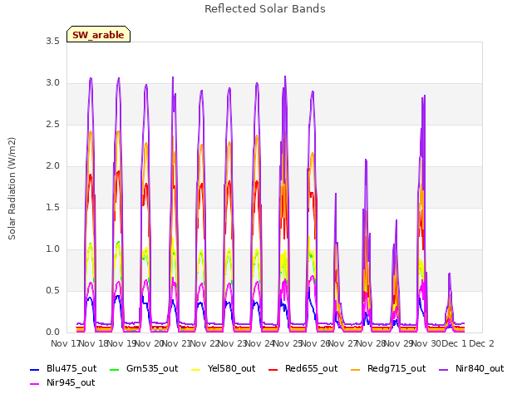The height and width of the screenshot is (399, 532).
Task: Click the 1.5 y-axis tick label
Action: [53, 208]
